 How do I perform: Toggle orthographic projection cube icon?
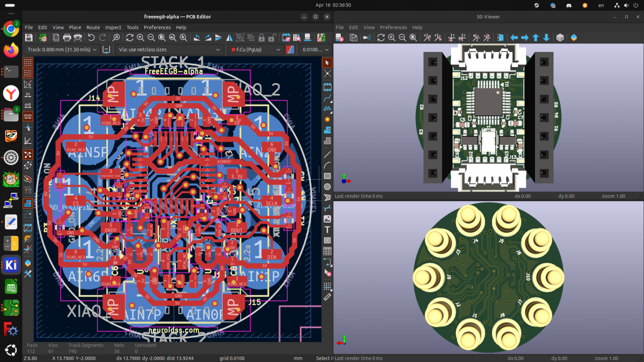click(x=560, y=38)
